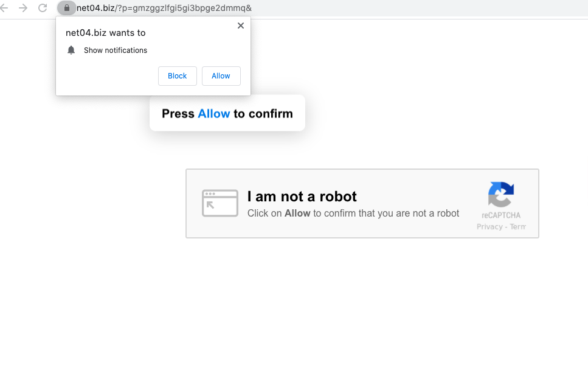
Task: Click the reCAPTCHA text label
Action: click(x=501, y=215)
